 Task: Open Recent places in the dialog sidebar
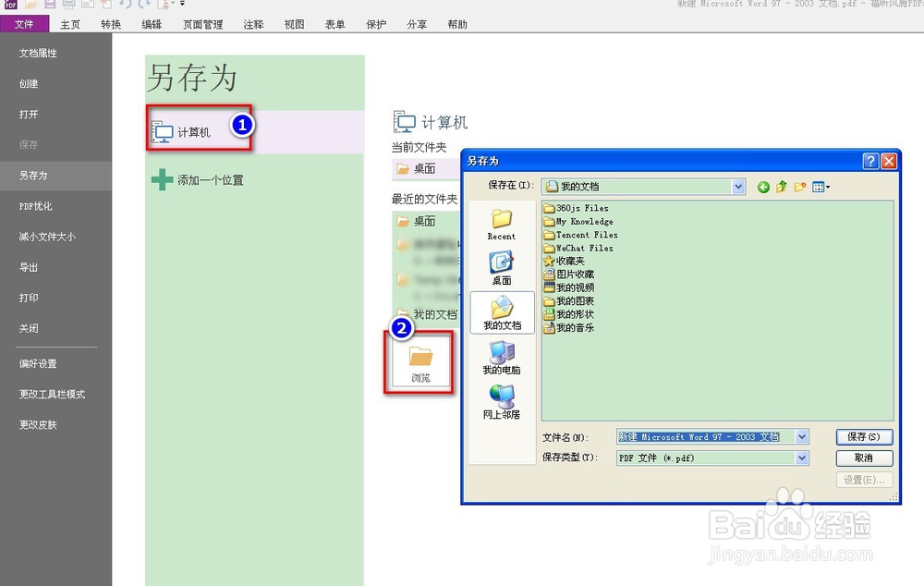coord(501,226)
